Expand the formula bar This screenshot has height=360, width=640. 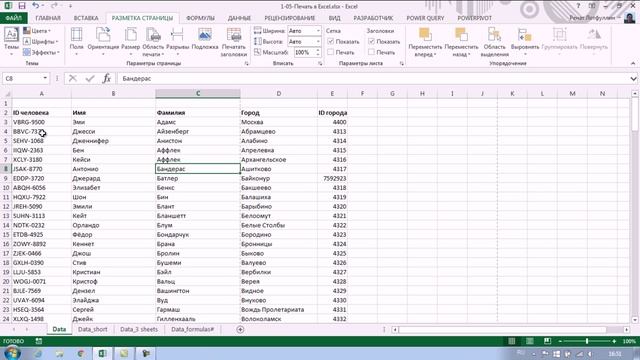point(633,78)
